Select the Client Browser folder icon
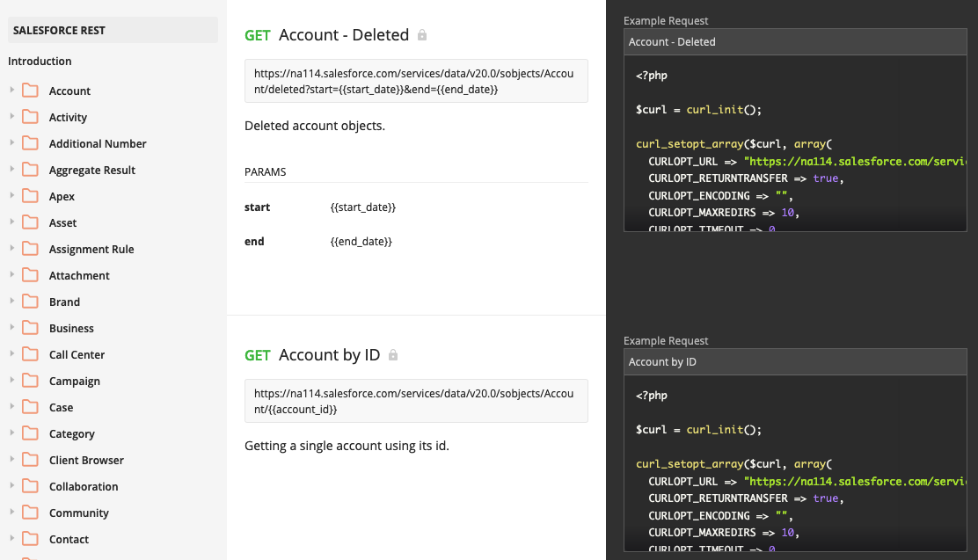The height and width of the screenshot is (560, 978). [x=30, y=461]
